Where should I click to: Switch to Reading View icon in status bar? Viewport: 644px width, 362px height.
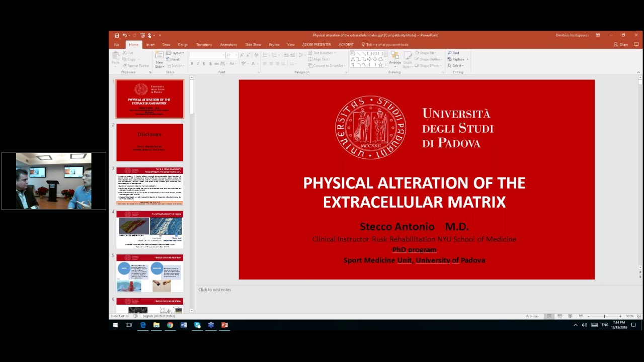[x=570, y=316]
